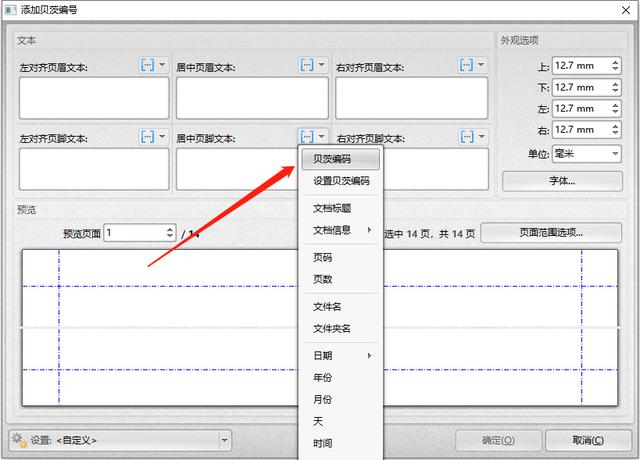Image resolution: width=640 pixels, height=460 pixels.
Task: Expand macro dropdown arrow for 右对齐页脚文本
Action: (482, 136)
